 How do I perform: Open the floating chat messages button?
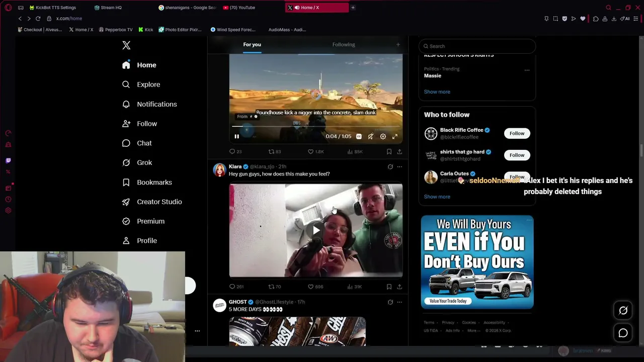(623, 333)
